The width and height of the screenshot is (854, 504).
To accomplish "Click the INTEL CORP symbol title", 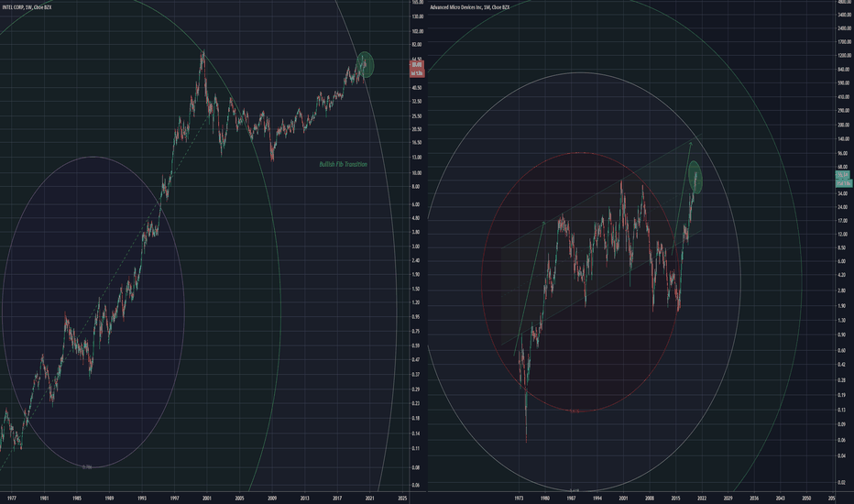I will [x=27, y=7].
